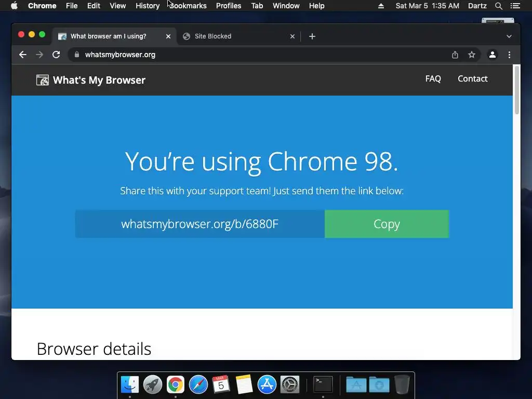The height and width of the screenshot is (399, 532).
Task: Open Calendar from the Dock
Action: [221, 384]
